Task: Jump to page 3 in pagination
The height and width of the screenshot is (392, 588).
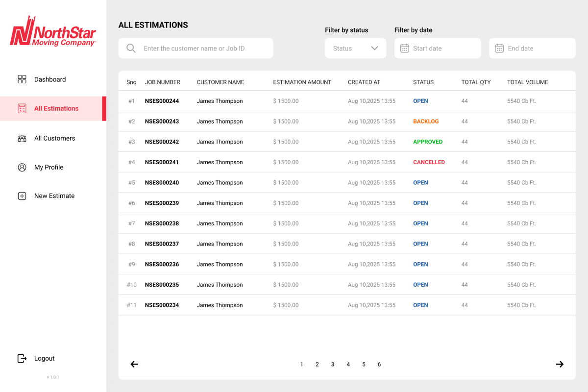Action: tap(333, 364)
